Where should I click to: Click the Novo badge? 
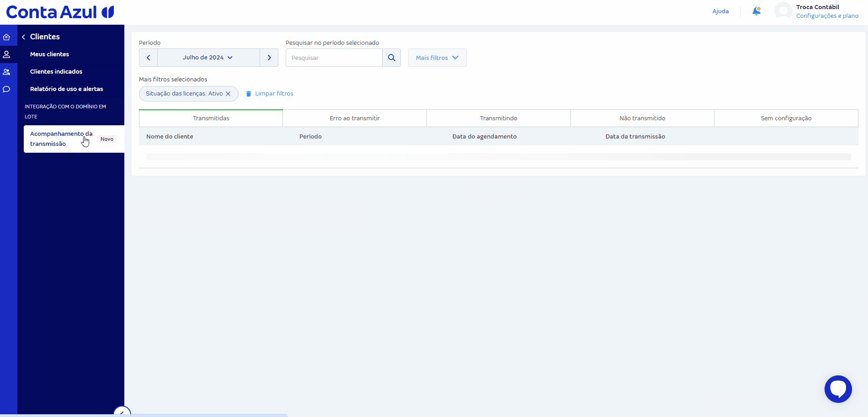[107, 139]
